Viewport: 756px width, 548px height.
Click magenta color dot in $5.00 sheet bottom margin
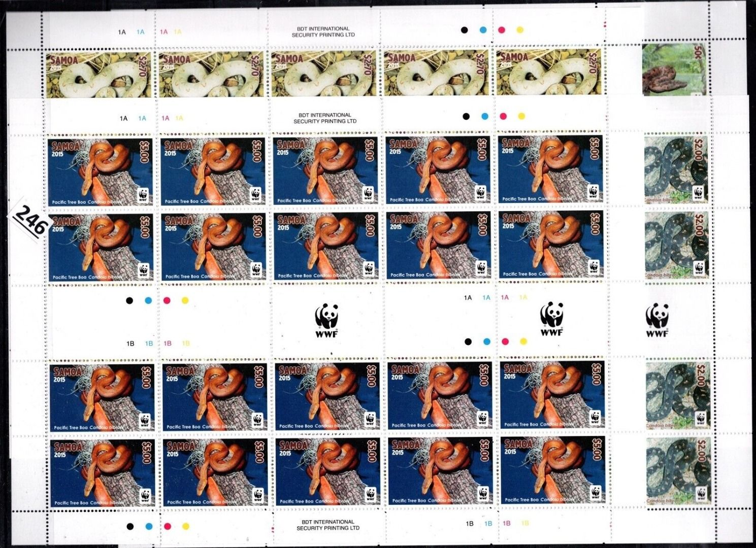pyautogui.click(x=167, y=527)
